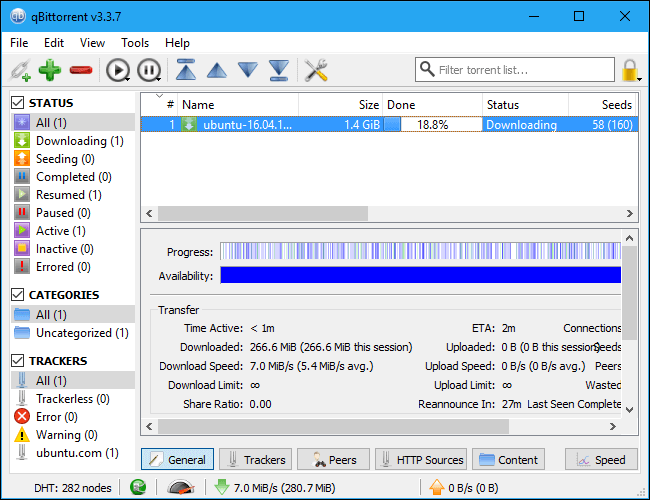Viewport: 650px width, 500px height.
Task: Click the torrent pieces Progress bar
Action: click(x=419, y=251)
